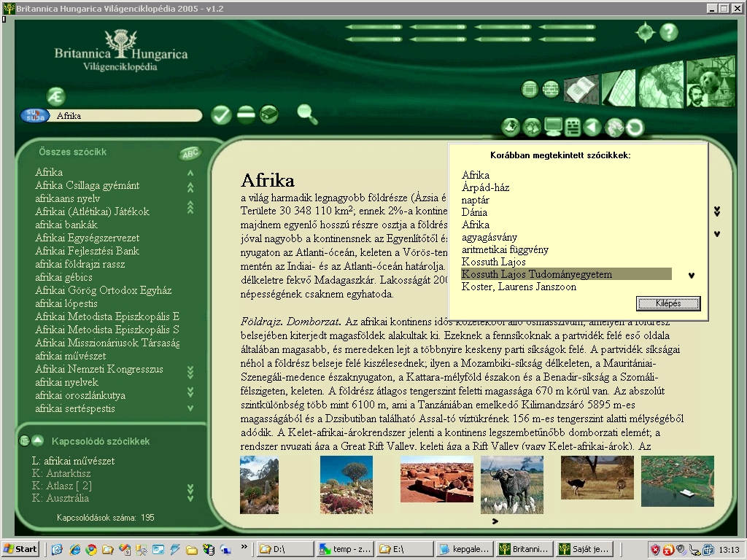Open related entry K: Antarktisz
This screenshot has width=747, height=560.
coord(61,473)
